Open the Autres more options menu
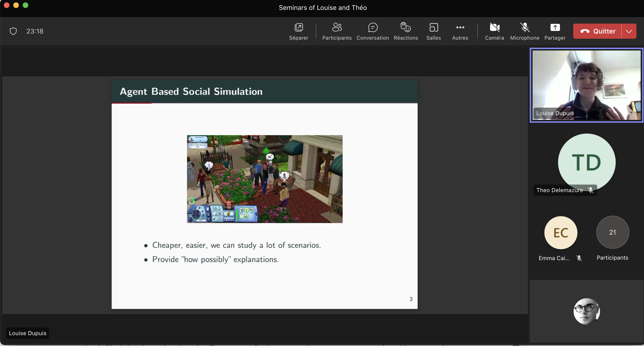Image resolution: width=644 pixels, height=346 pixels. click(460, 31)
